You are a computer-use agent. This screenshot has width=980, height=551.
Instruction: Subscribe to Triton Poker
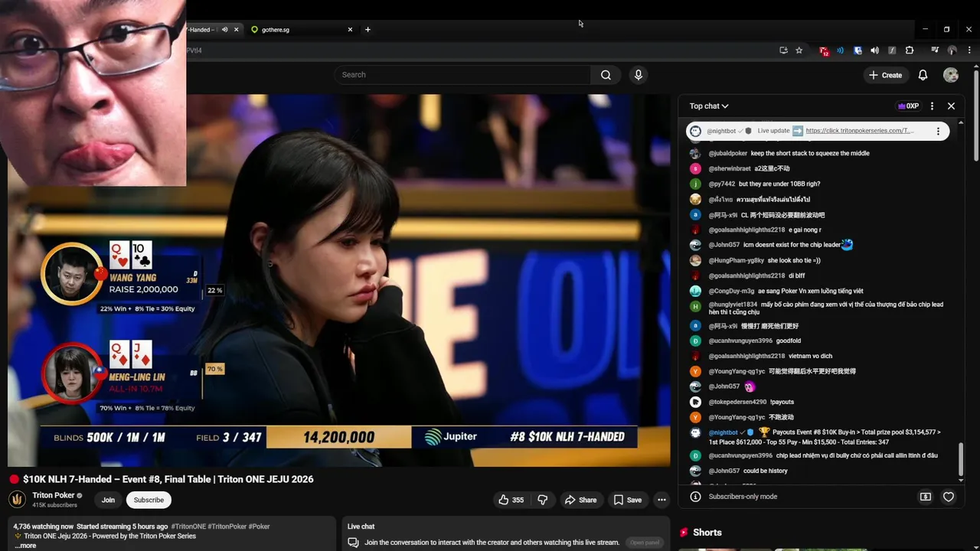(149, 500)
